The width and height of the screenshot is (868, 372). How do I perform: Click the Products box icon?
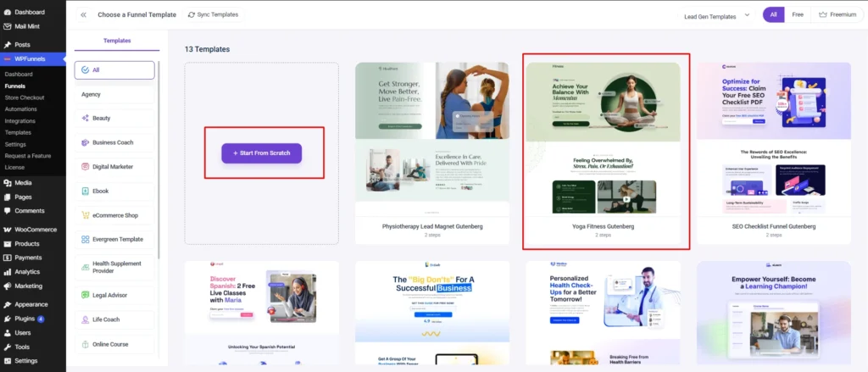click(x=7, y=243)
